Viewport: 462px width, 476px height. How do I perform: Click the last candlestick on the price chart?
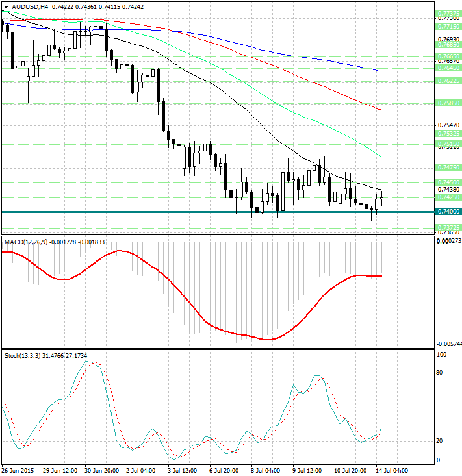coord(382,198)
